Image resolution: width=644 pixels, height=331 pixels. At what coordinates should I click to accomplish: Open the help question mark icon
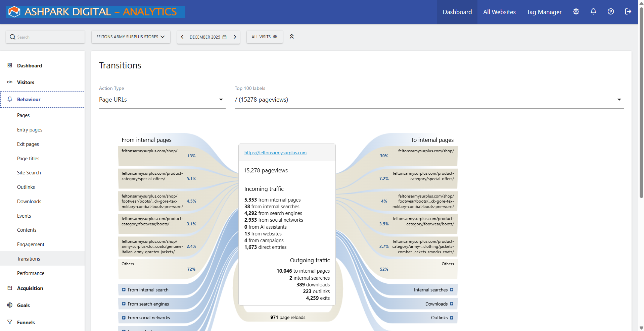pos(610,11)
